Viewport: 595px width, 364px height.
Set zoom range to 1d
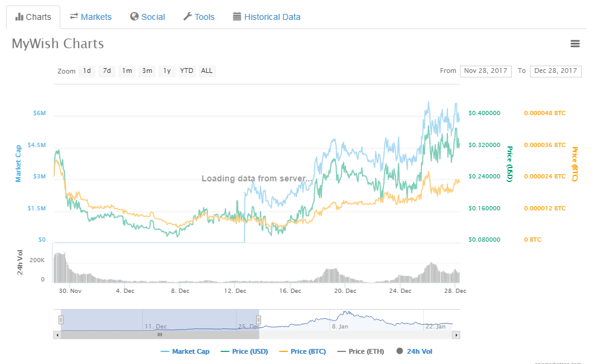(x=87, y=71)
